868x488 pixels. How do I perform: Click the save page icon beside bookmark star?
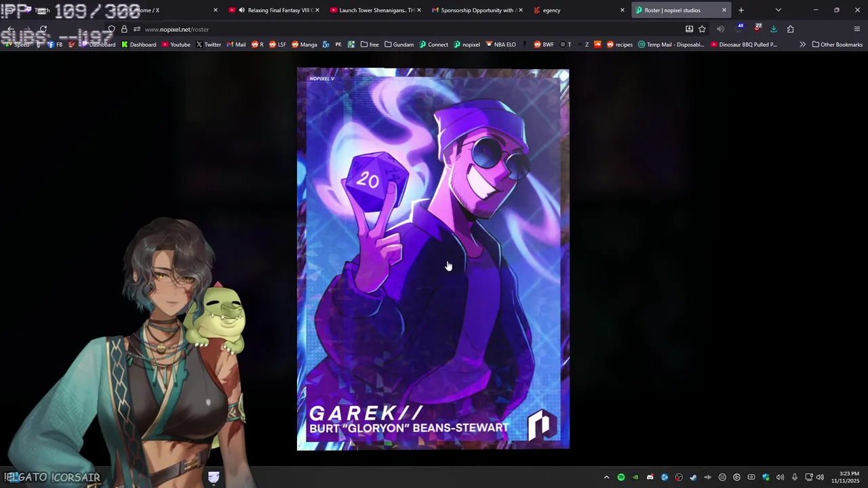pos(689,29)
